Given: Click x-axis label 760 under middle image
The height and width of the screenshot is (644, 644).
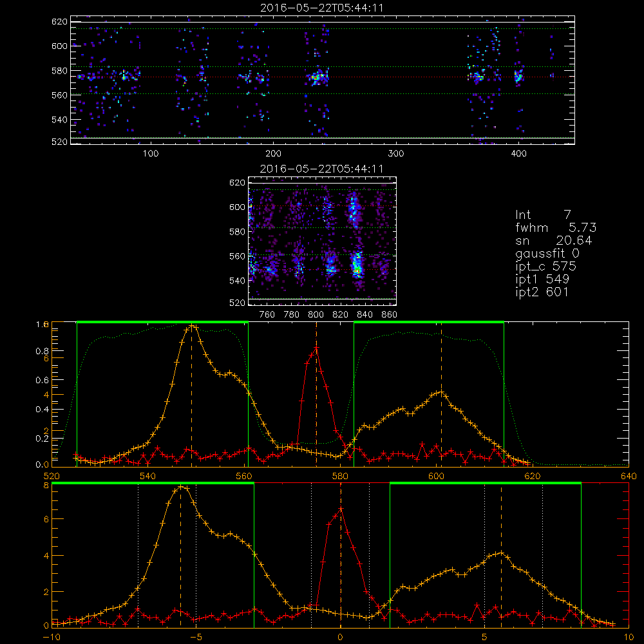Looking at the screenshot, I should coord(267,315).
